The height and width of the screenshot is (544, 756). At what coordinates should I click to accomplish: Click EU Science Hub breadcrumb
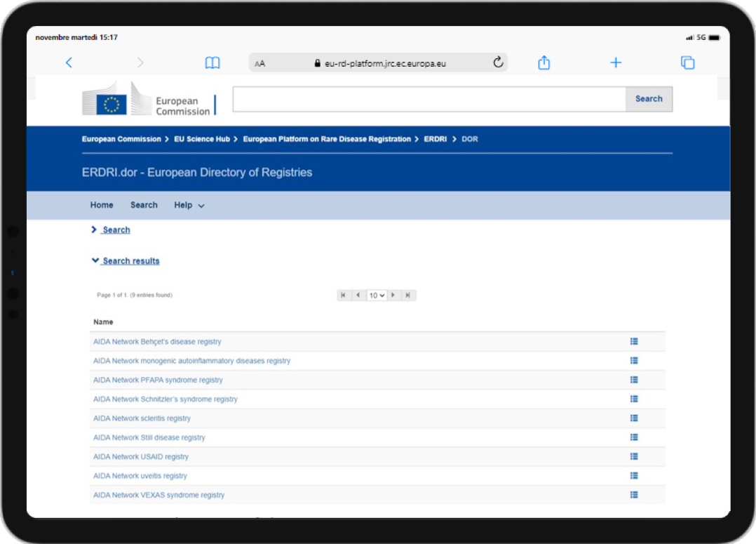(x=202, y=139)
